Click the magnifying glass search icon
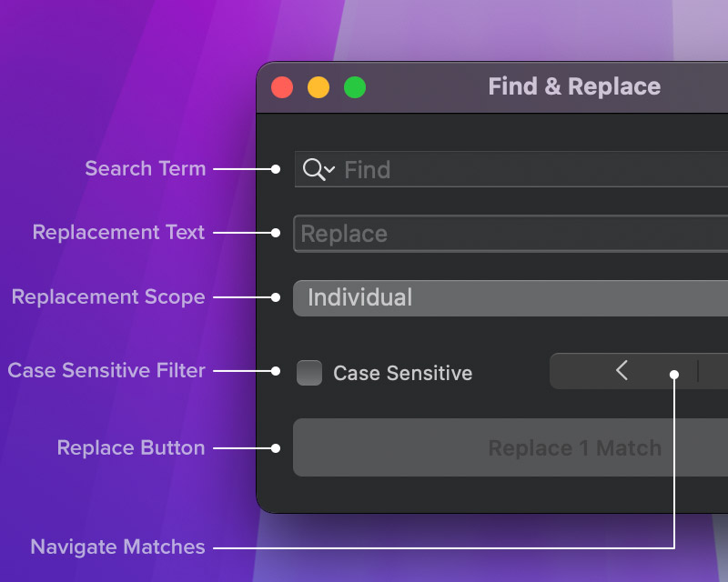The height and width of the screenshot is (582, 728). tap(313, 169)
